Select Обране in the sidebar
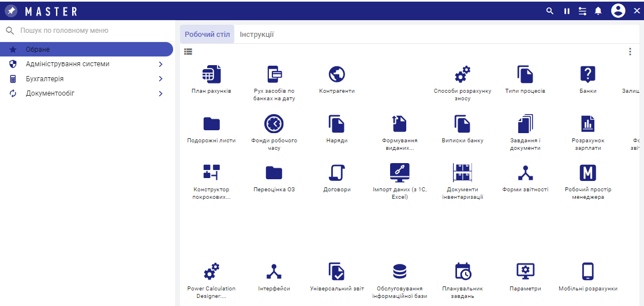This screenshot has width=644, height=306. coord(87,50)
